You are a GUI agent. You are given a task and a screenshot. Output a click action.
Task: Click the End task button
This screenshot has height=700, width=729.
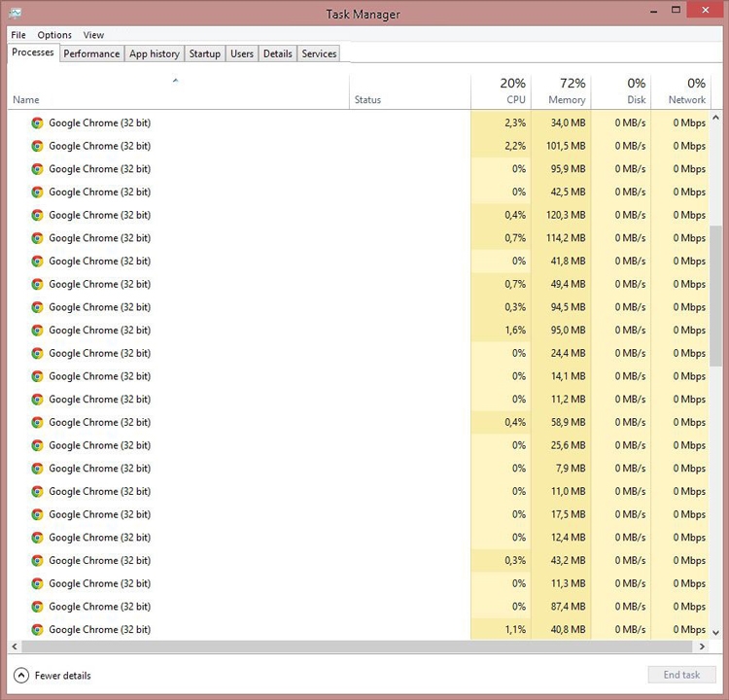681,675
